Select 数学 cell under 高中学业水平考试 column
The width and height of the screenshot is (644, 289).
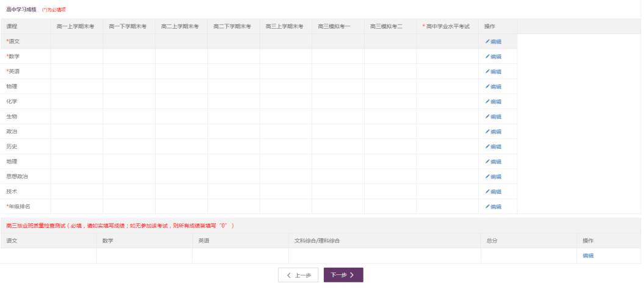[447, 57]
